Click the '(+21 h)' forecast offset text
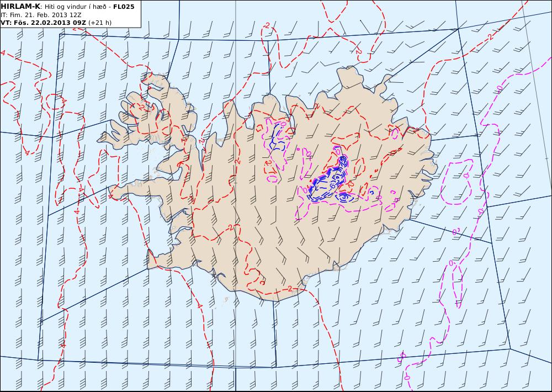This screenshot has width=552, height=392. (x=99, y=23)
